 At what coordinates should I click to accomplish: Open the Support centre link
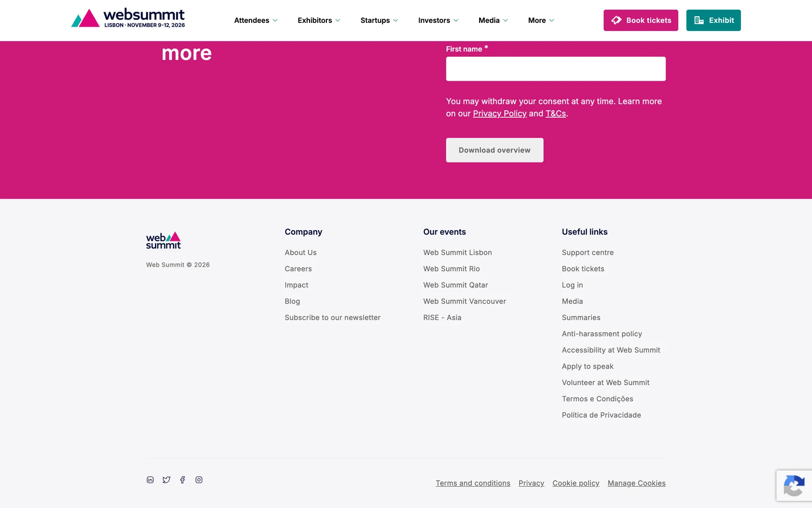tap(588, 252)
